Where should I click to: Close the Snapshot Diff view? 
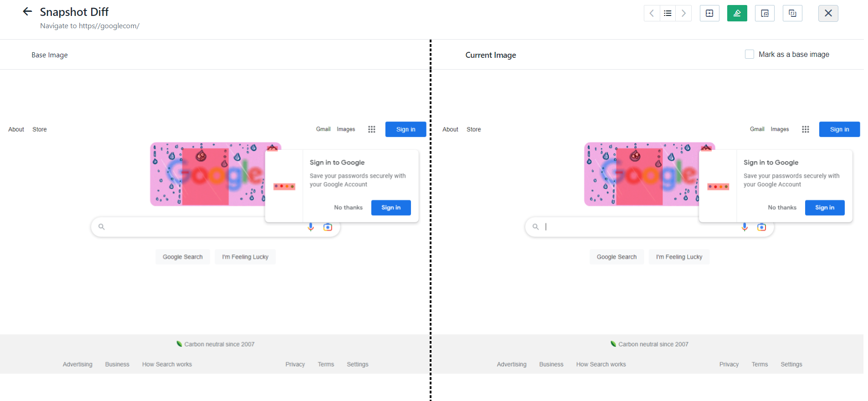coord(828,13)
